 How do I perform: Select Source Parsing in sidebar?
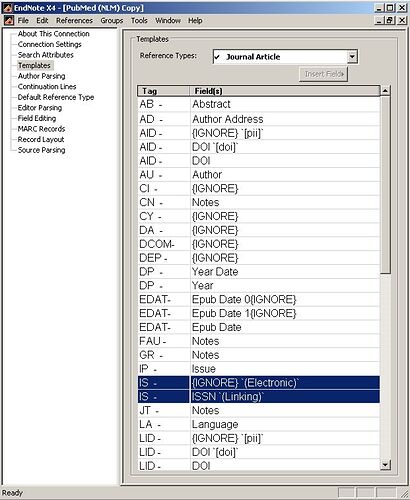pyautogui.click(x=42, y=150)
